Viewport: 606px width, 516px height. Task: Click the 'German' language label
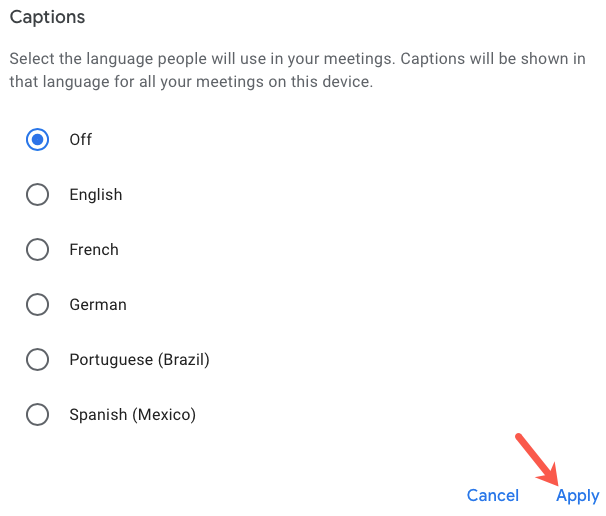[98, 305]
